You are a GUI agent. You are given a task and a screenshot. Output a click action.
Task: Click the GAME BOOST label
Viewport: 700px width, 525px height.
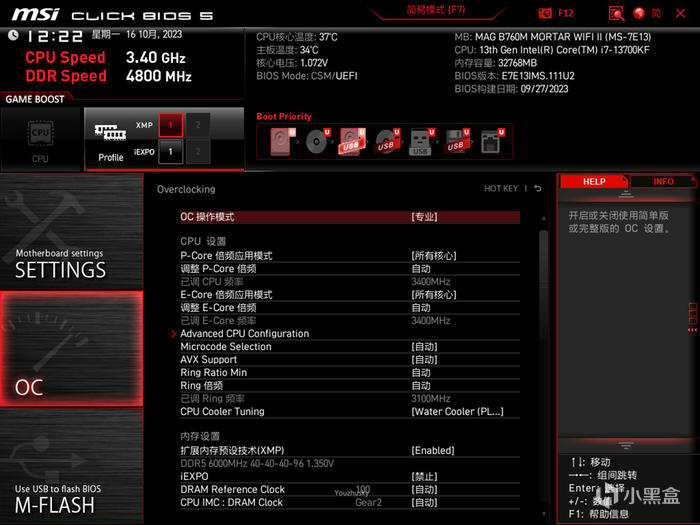pos(35,99)
